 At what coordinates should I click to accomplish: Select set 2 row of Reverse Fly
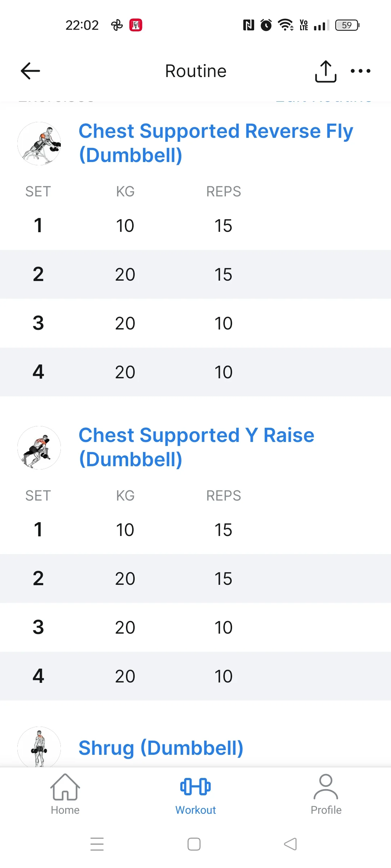[x=195, y=275]
